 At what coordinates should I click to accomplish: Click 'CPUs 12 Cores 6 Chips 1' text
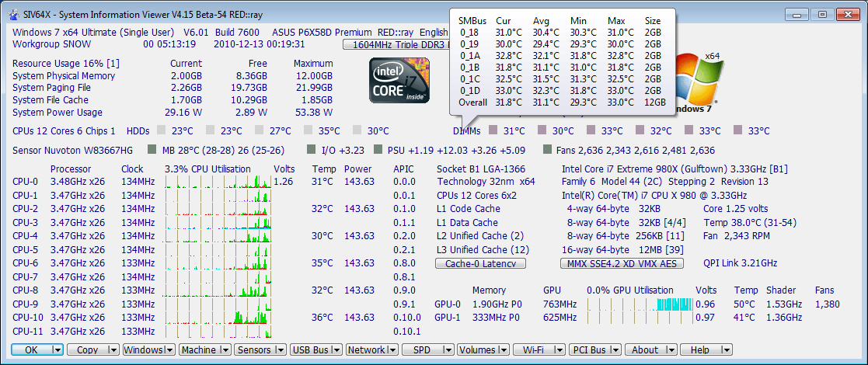click(x=64, y=131)
